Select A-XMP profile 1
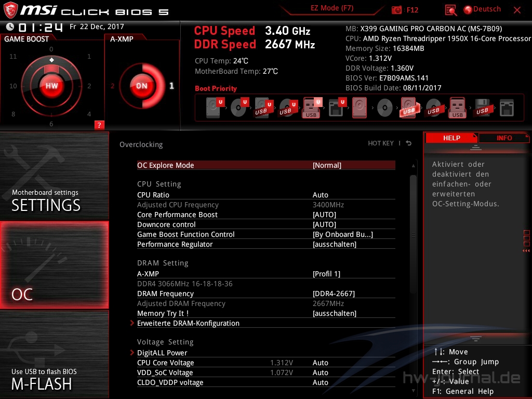 (171, 86)
